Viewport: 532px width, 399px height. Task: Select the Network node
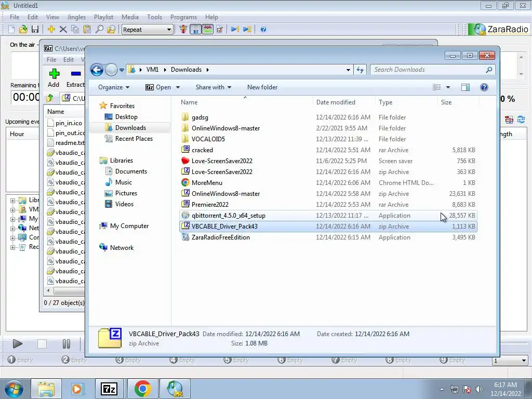coord(122,248)
